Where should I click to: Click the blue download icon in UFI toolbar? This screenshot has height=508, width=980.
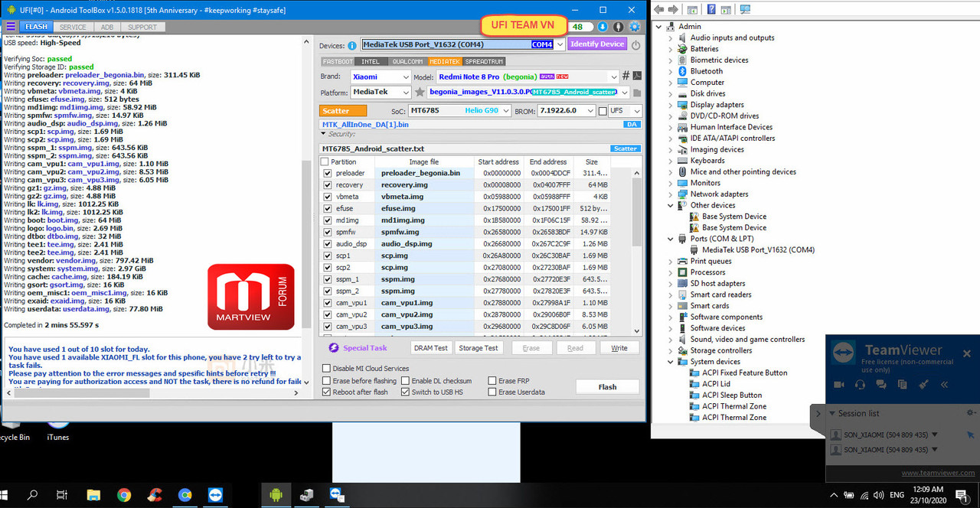603,27
